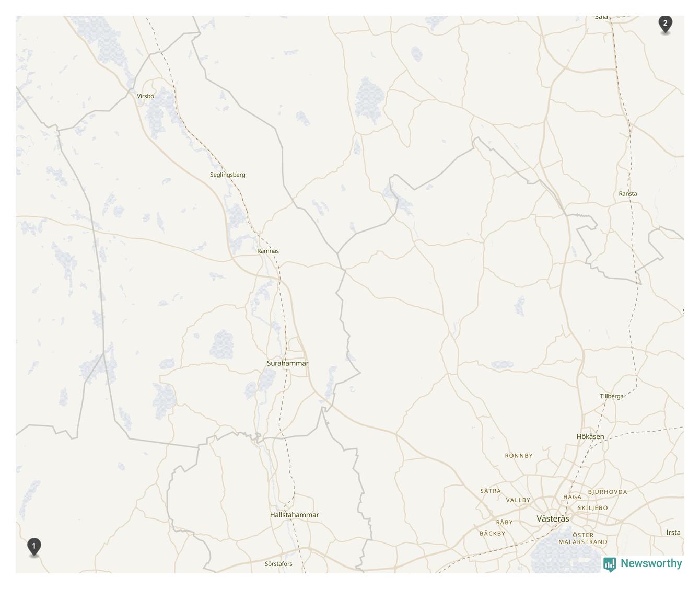Click map marker number 1
The width and height of the screenshot is (700, 589).
tap(34, 547)
